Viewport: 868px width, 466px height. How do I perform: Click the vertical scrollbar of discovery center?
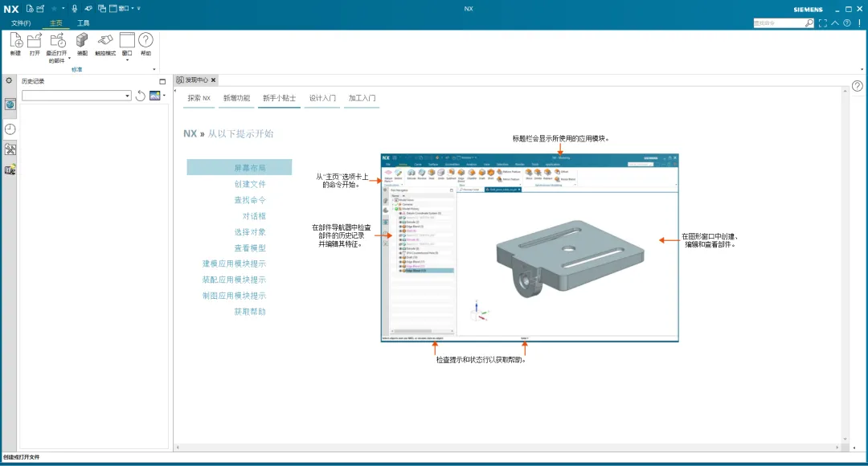click(x=845, y=264)
